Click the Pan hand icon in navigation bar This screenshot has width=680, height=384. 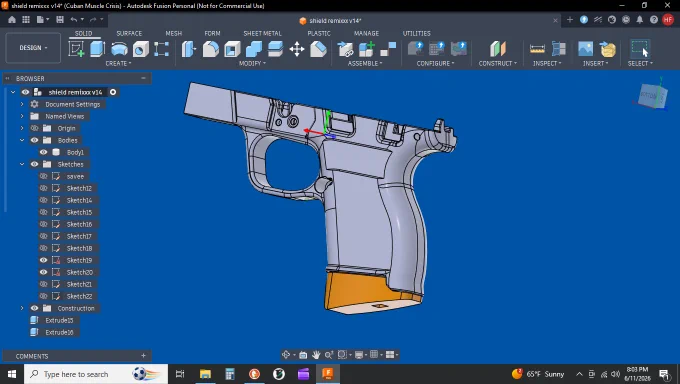(316, 354)
